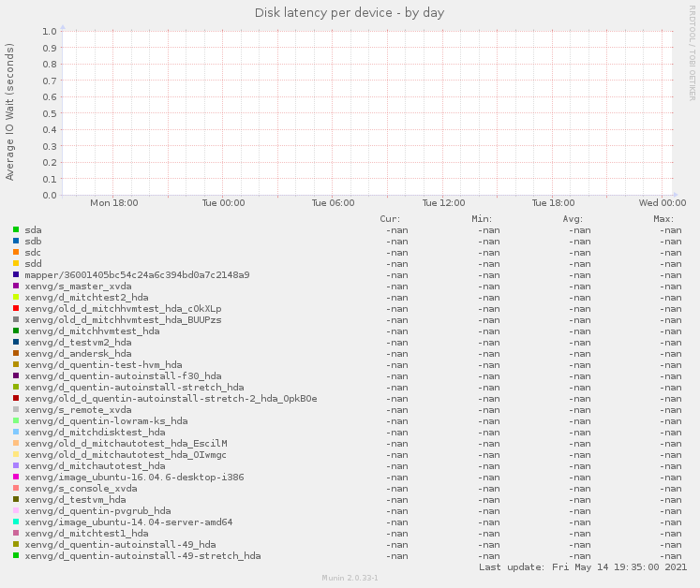Click the xenvg/d_quentin-pvgrub_hda legend label
The image size is (700, 588).
[97, 510]
